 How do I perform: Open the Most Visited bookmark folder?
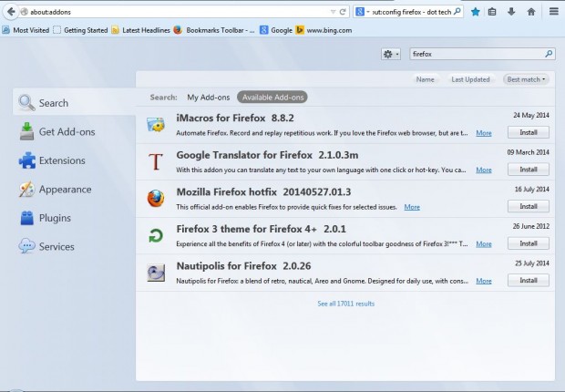tap(26, 30)
